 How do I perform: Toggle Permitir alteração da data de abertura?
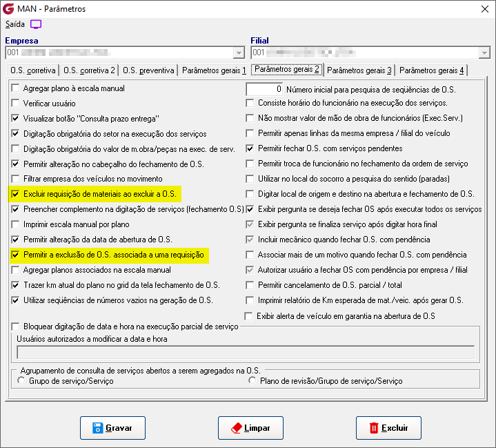[x=15, y=240]
